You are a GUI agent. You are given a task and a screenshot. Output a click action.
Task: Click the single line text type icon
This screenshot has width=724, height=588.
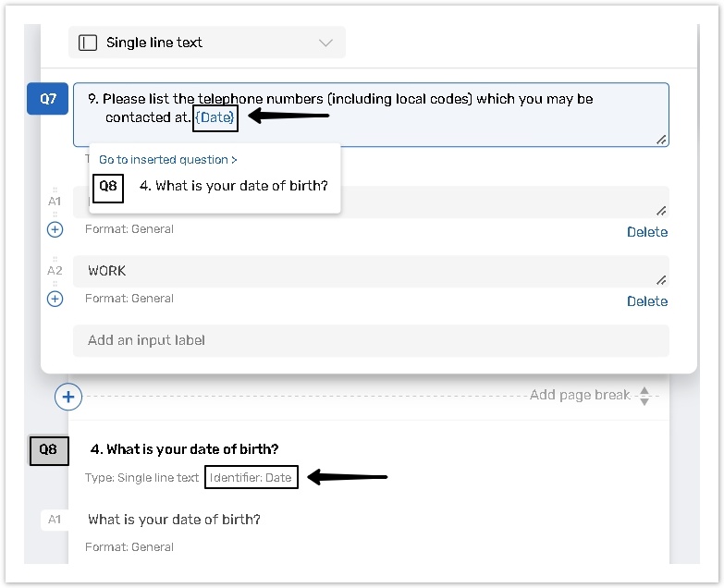tap(88, 43)
